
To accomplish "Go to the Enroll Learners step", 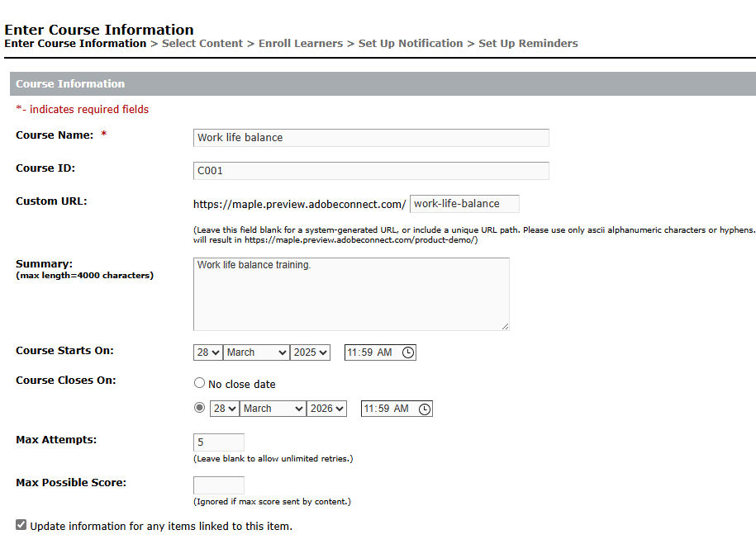I will pos(301,44).
